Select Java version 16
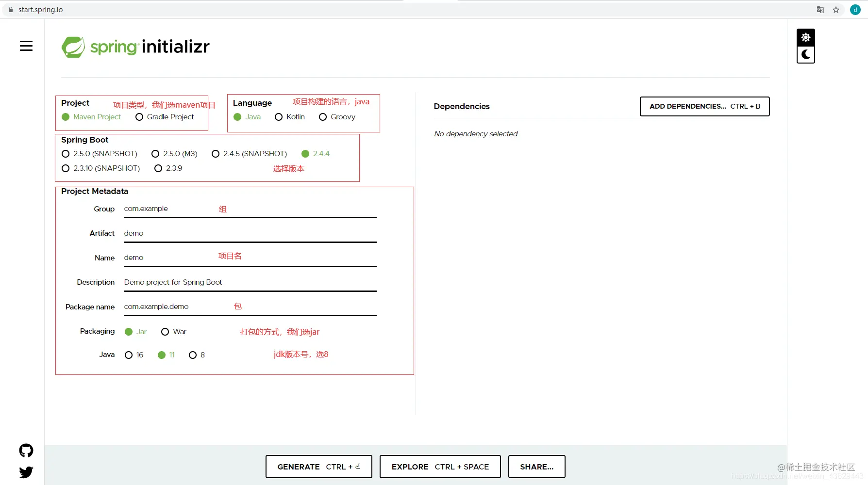 134,355
